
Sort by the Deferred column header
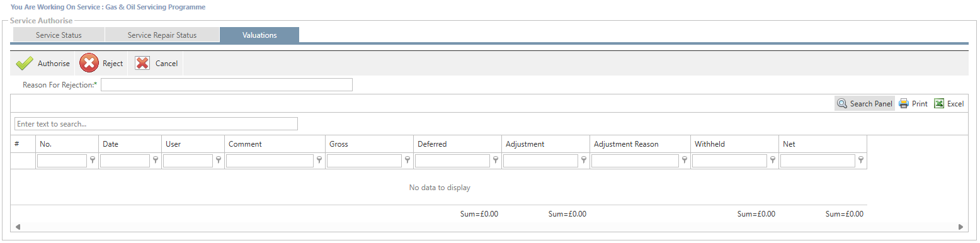click(x=457, y=144)
